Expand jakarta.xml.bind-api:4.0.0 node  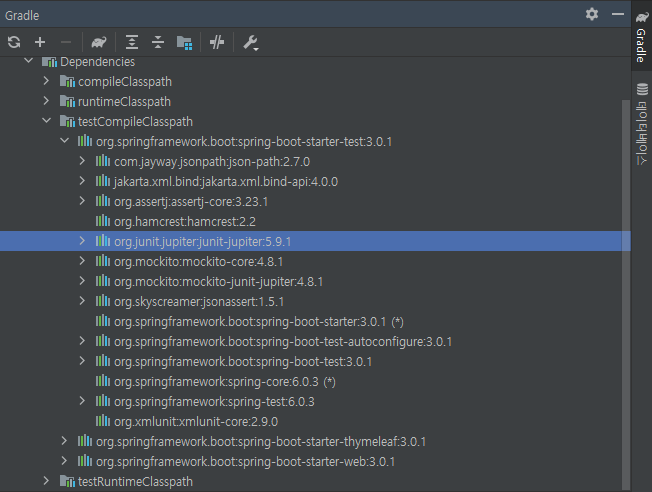tap(82, 181)
